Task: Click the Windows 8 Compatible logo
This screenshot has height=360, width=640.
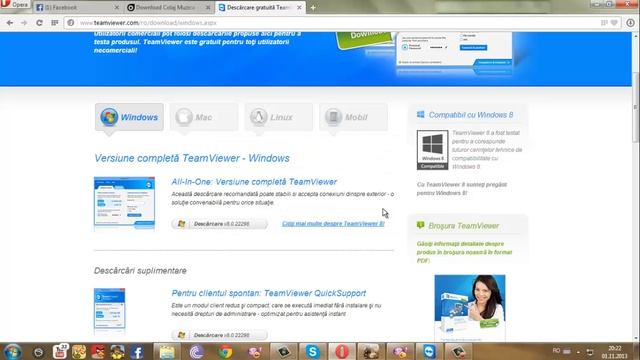Action: click(432, 150)
